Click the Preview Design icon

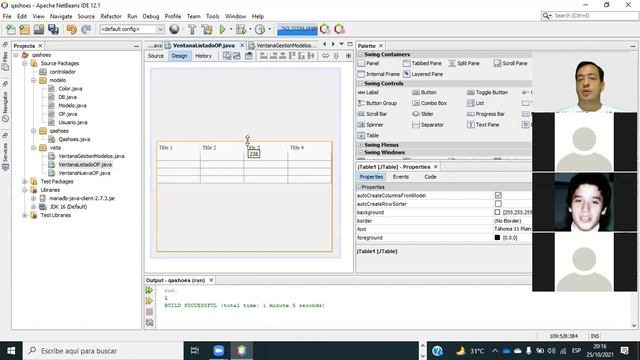[x=248, y=56]
